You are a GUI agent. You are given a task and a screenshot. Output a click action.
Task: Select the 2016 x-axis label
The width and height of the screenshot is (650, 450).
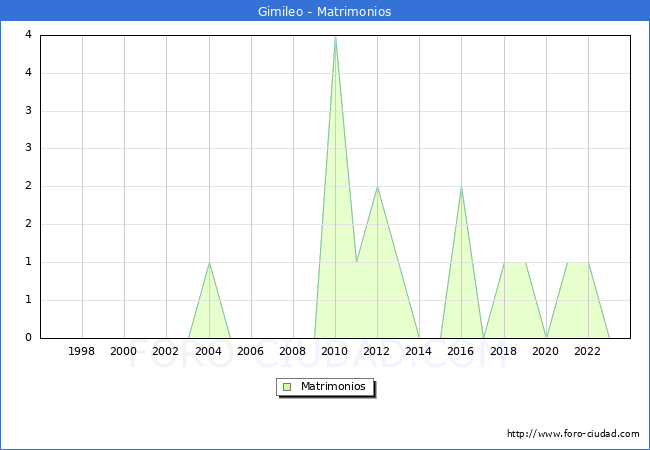click(x=461, y=351)
